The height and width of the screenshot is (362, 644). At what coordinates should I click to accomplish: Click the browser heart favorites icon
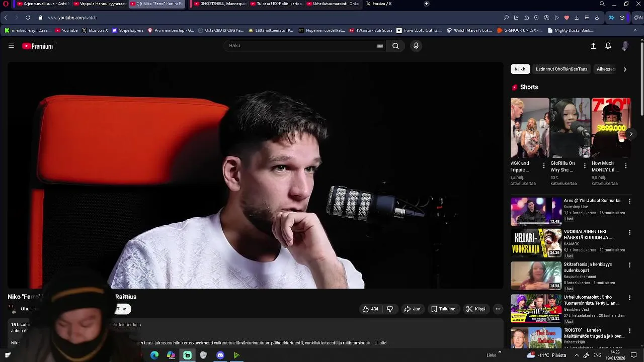click(x=567, y=18)
